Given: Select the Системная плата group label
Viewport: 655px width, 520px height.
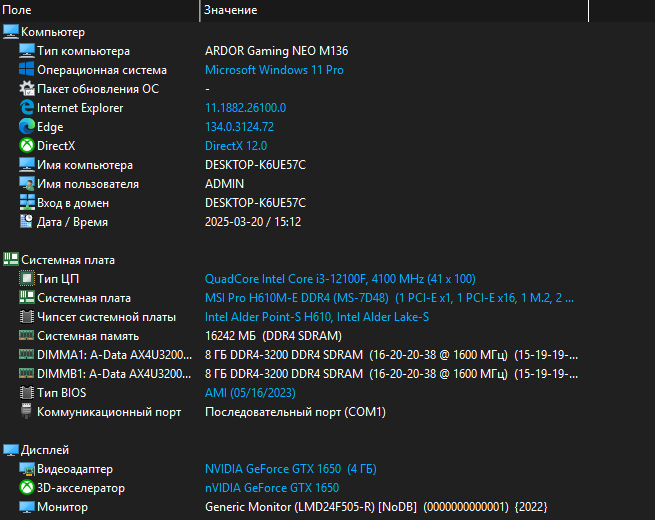Looking at the screenshot, I should pos(68,260).
